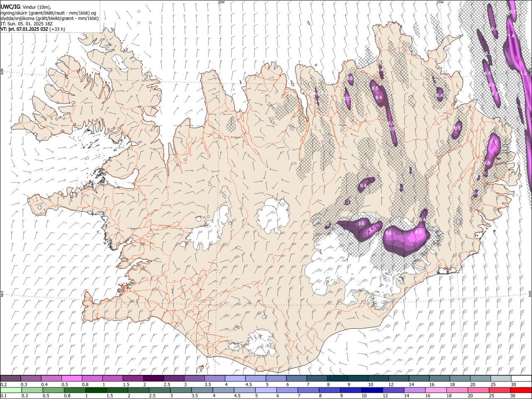Select the 'Vindur (10m)' header text
Image resolution: width=532 pixels, height=399 pixels.
pyautogui.click(x=36, y=7)
